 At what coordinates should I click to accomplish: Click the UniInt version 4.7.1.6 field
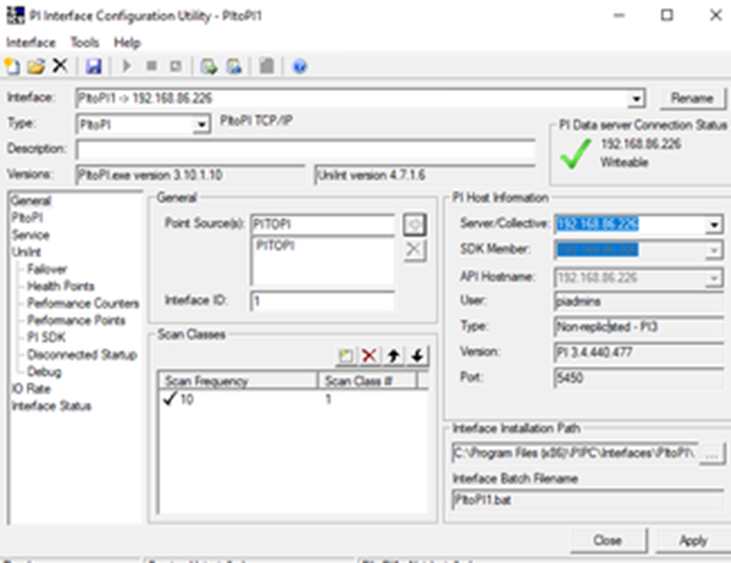[x=425, y=175]
